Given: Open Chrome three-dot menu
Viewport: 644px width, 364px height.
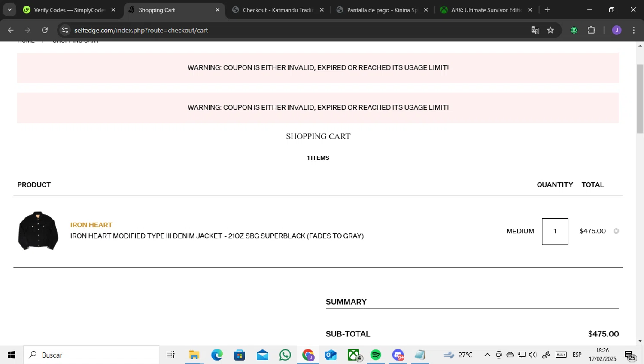Looking at the screenshot, I should tap(634, 30).
